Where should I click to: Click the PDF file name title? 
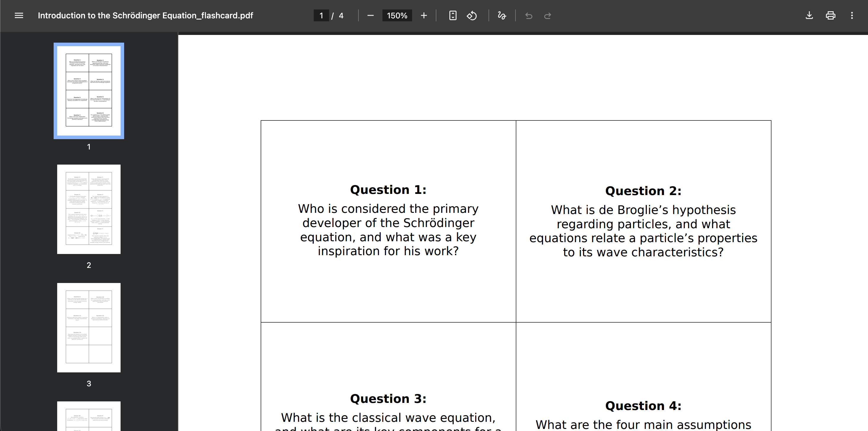point(145,15)
